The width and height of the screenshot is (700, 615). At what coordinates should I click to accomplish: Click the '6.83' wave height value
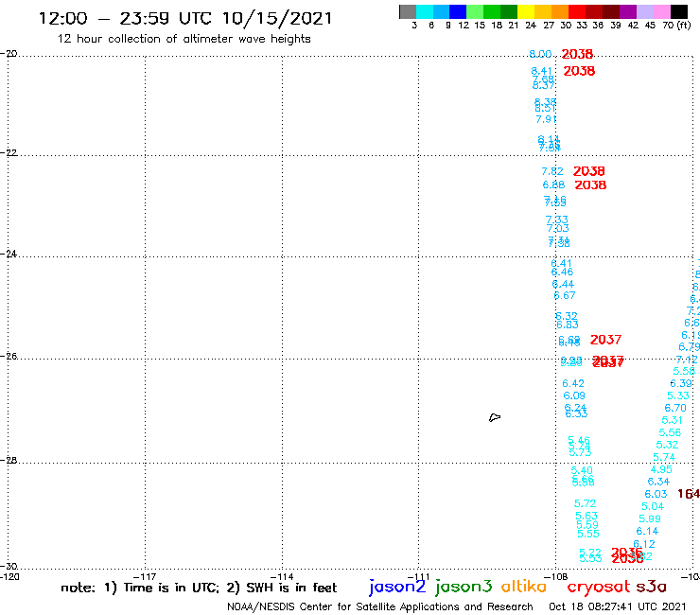pyautogui.click(x=568, y=325)
